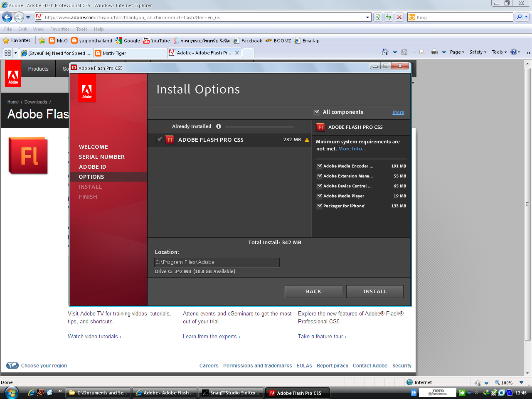Click the Stop loading icon
This screenshot has height=399, width=532.
click(x=399, y=17)
